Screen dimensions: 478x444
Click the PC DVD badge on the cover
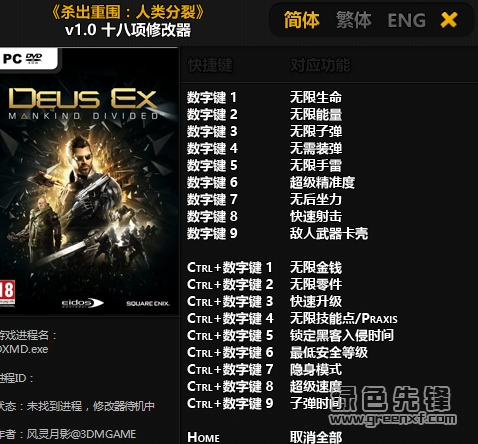point(28,59)
